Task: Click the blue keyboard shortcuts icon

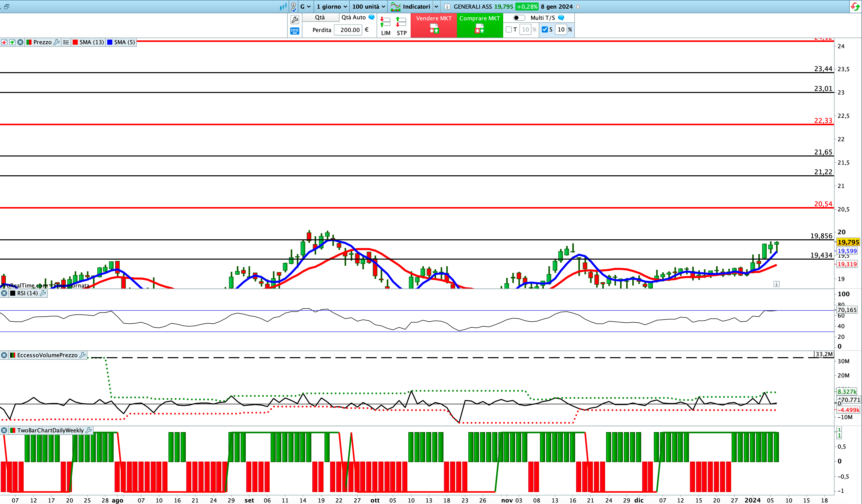Action: click(x=295, y=31)
